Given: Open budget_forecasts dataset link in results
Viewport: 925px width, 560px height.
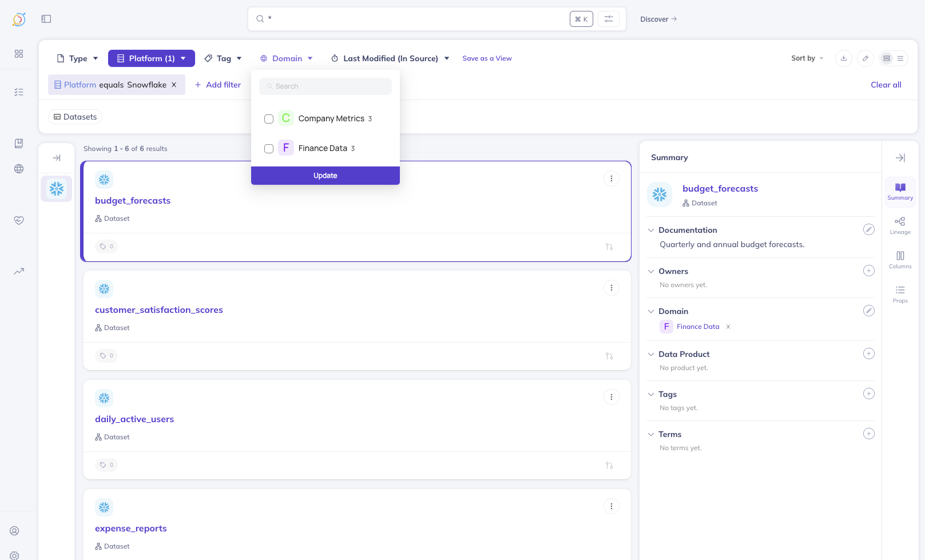Looking at the screenshot, I should coord(133,201).
